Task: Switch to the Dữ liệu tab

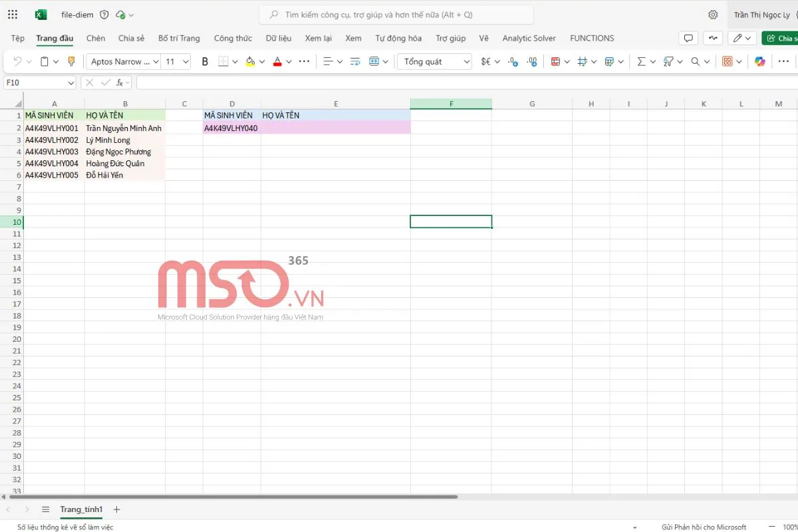Action: pos(279,39)
